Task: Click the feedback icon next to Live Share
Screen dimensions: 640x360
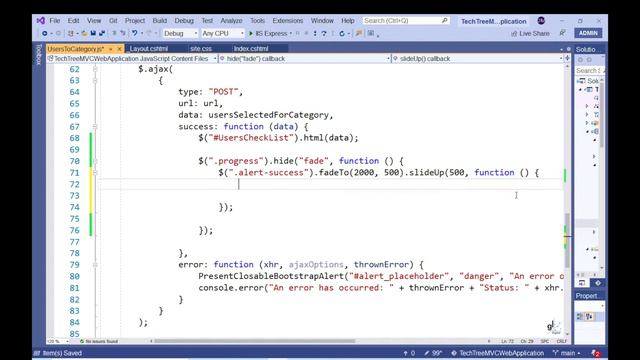Action: click(562, 33)
